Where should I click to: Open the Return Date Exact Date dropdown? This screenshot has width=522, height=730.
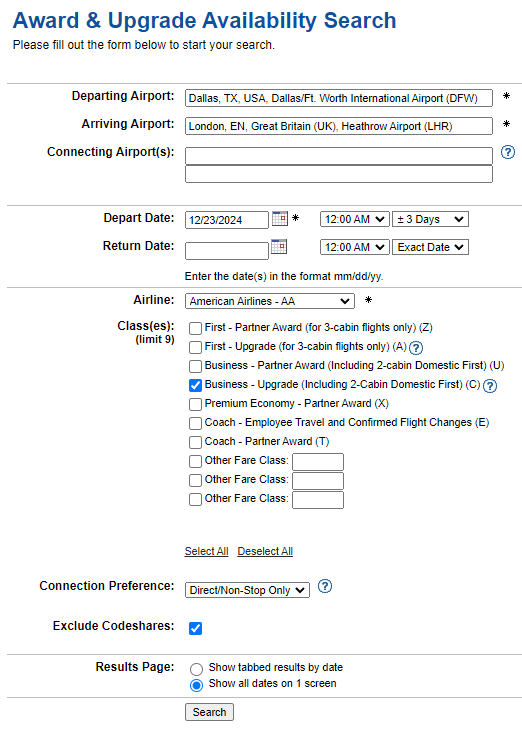(x=430, y=247)
